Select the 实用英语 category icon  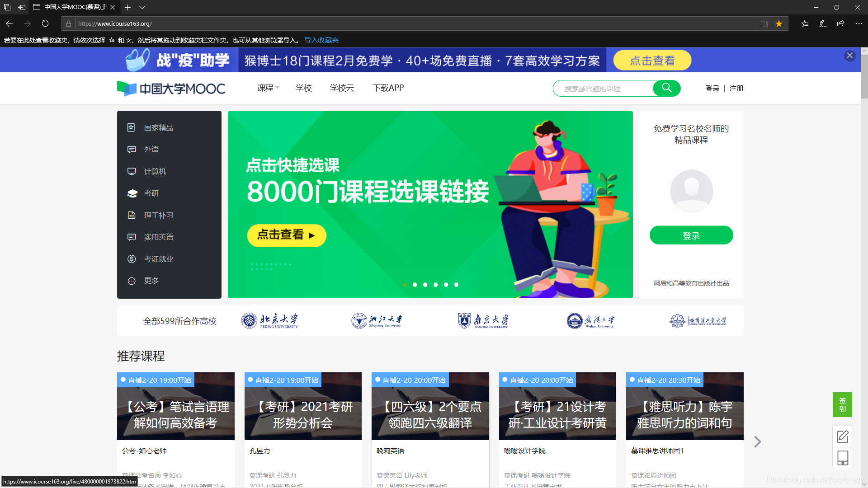(131, 237)
